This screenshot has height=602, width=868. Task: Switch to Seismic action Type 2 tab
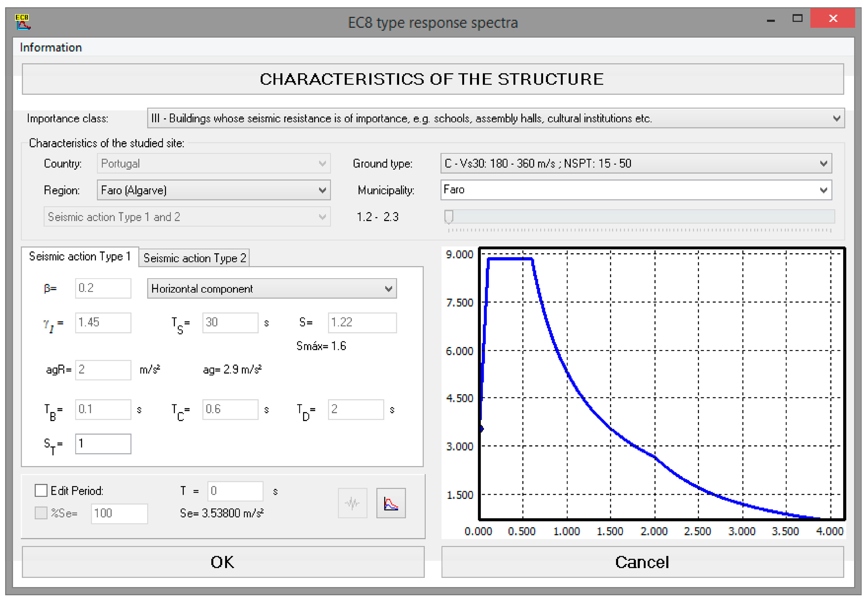[x=195, y=258]
